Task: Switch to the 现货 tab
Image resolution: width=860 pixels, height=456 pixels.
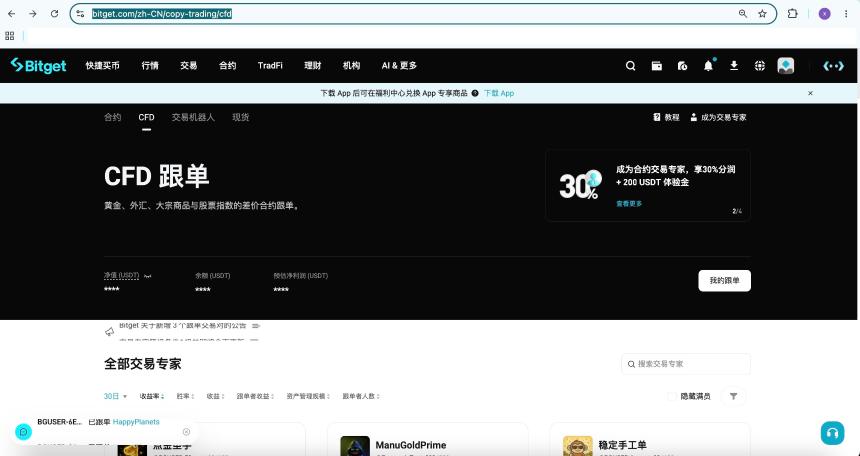Action: pyautogui.click(x=241, y=117)
